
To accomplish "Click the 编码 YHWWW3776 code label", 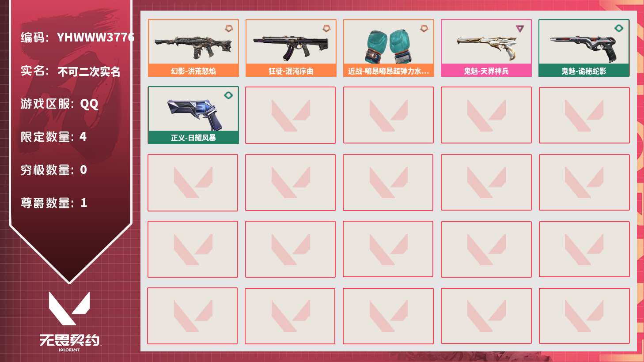I will (x=77, y=38).
